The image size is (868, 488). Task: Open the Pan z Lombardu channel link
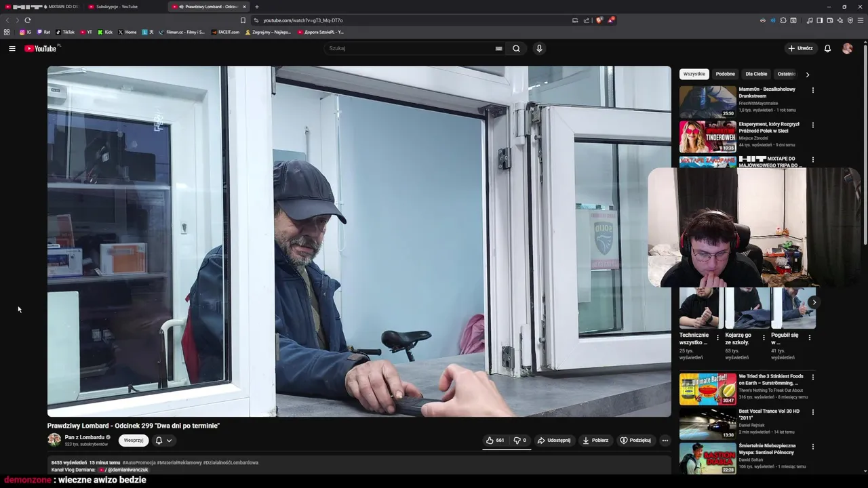point(85,437)
